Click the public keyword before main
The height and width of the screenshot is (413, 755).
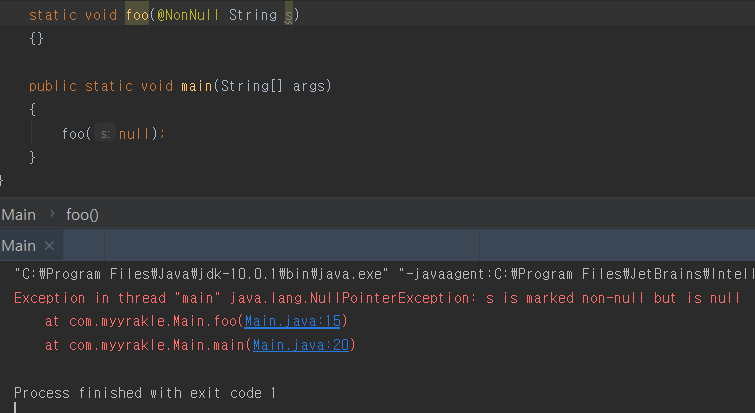coord(52,86)
